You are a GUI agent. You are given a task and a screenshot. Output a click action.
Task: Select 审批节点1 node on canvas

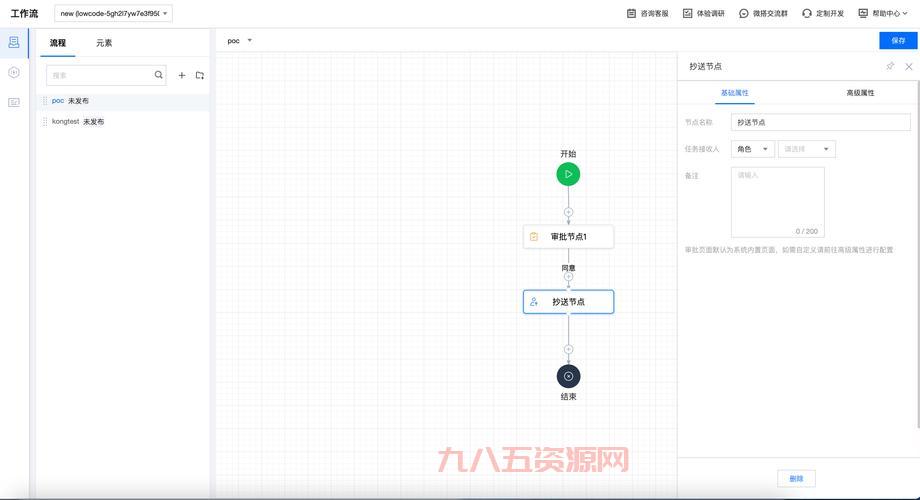(x=568, y=237)
